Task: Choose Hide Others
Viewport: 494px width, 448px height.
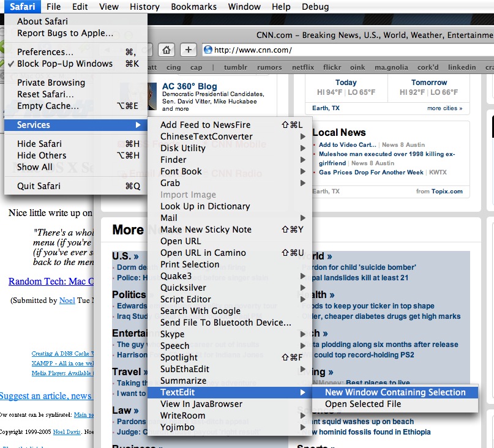Action: point(76,155)
